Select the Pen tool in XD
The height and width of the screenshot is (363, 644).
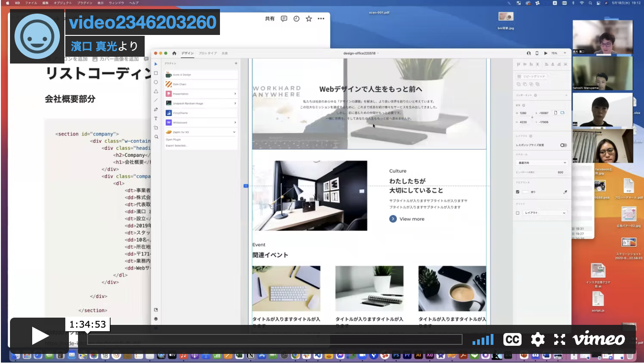point(156,109)
